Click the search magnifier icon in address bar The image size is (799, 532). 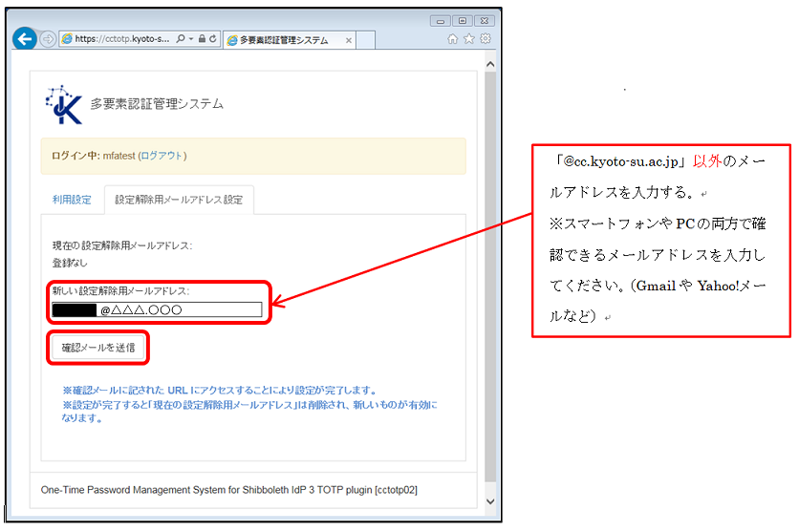click(x=181, y=39)
